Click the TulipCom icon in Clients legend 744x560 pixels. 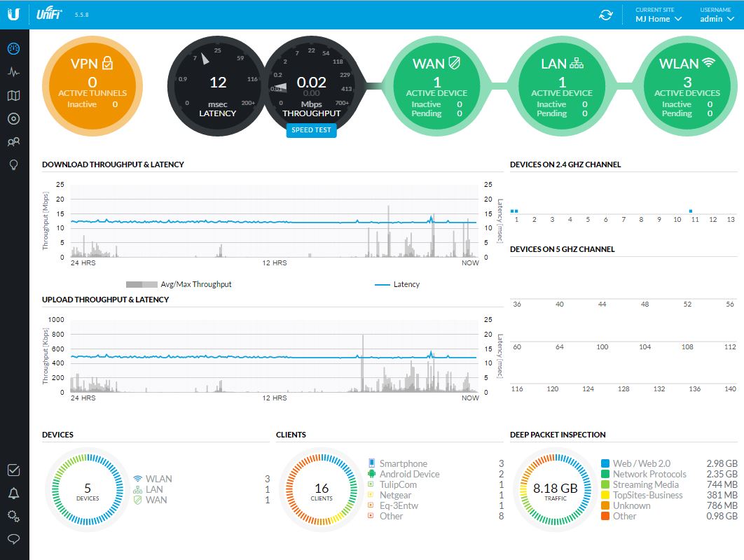pyautogui.click(x=371, y=484)
